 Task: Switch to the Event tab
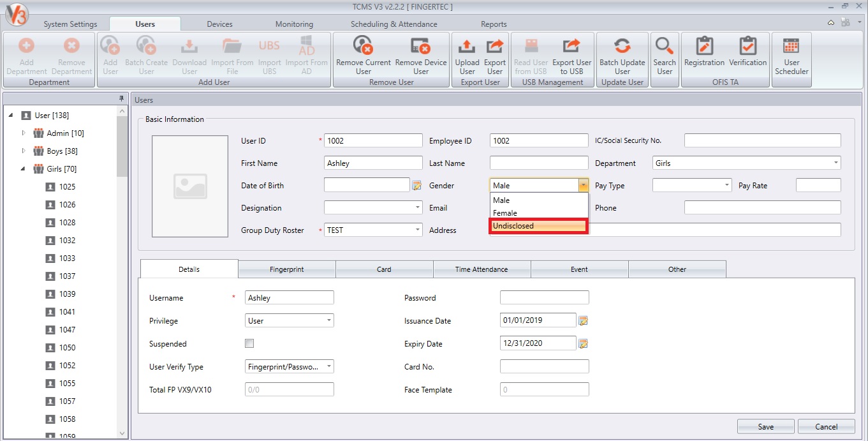point(579,269)
